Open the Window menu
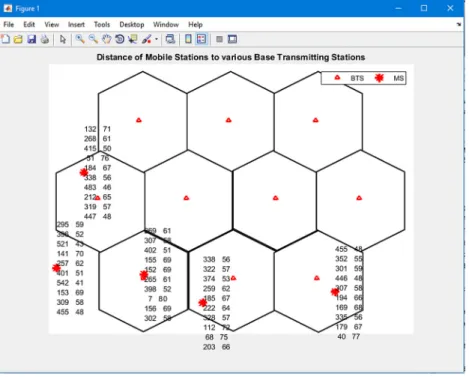469x377 pixels. [166, 24]
